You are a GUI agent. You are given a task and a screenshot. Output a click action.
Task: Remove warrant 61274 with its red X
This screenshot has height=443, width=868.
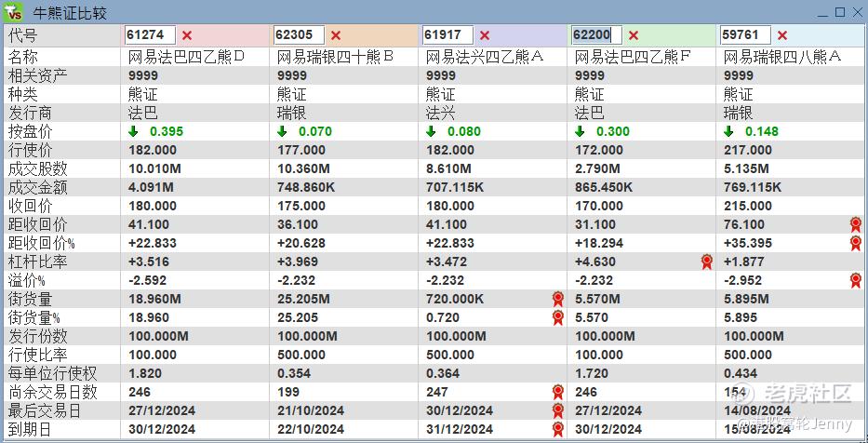pos(187,35)
